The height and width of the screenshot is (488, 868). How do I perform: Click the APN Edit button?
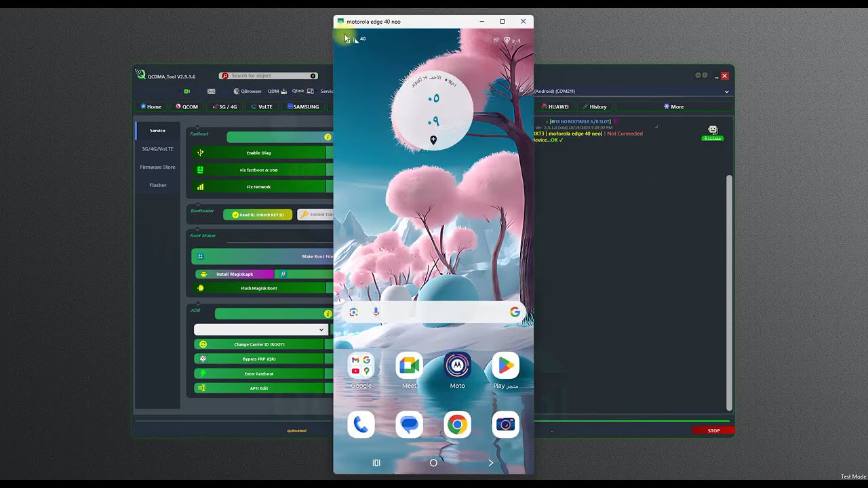[x=259, y=388]
